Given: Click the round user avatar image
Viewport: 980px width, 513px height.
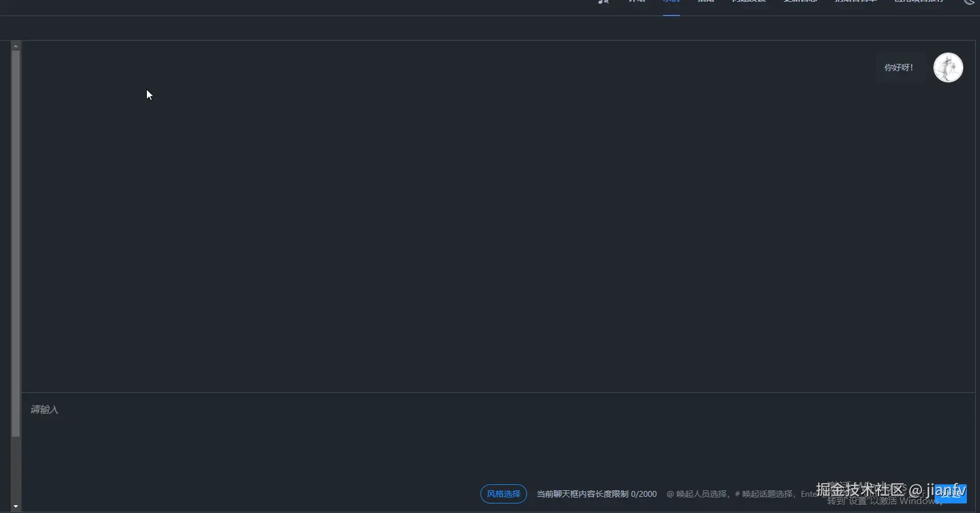Looking at the screenshot, I should click(948, 67).
